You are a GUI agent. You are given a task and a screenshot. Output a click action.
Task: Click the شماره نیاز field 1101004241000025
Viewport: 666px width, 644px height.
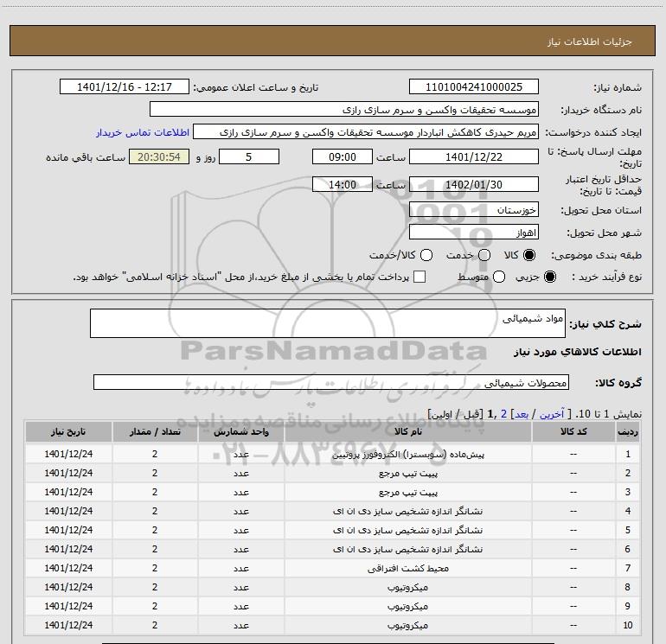click(x=474, y=87)
